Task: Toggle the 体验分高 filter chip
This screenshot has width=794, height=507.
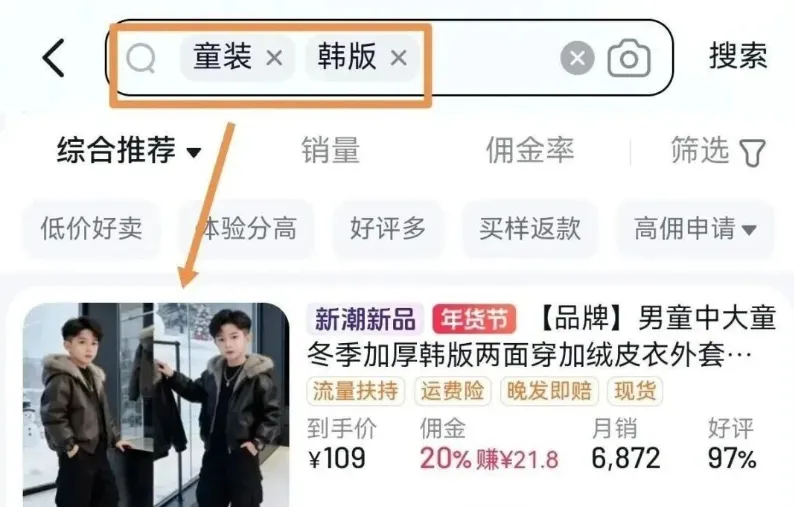Action: coord(247,228)
